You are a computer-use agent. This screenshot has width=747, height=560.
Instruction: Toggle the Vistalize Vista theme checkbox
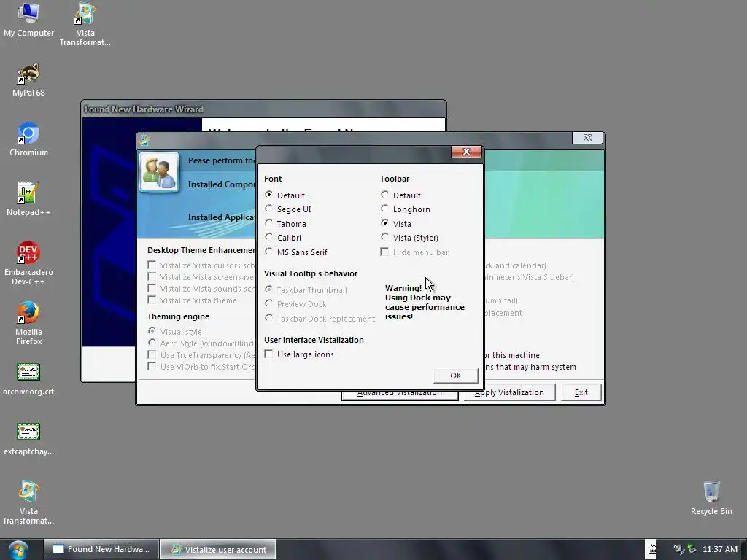click(193, 300)
